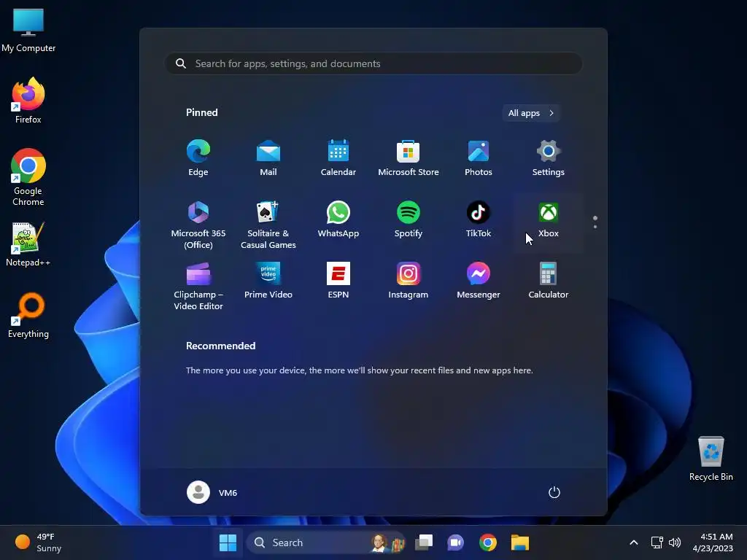Viewport: 747px width, 560px height.
Task: Launch Mail from pinned apps
Action: (x=268, y=158)
